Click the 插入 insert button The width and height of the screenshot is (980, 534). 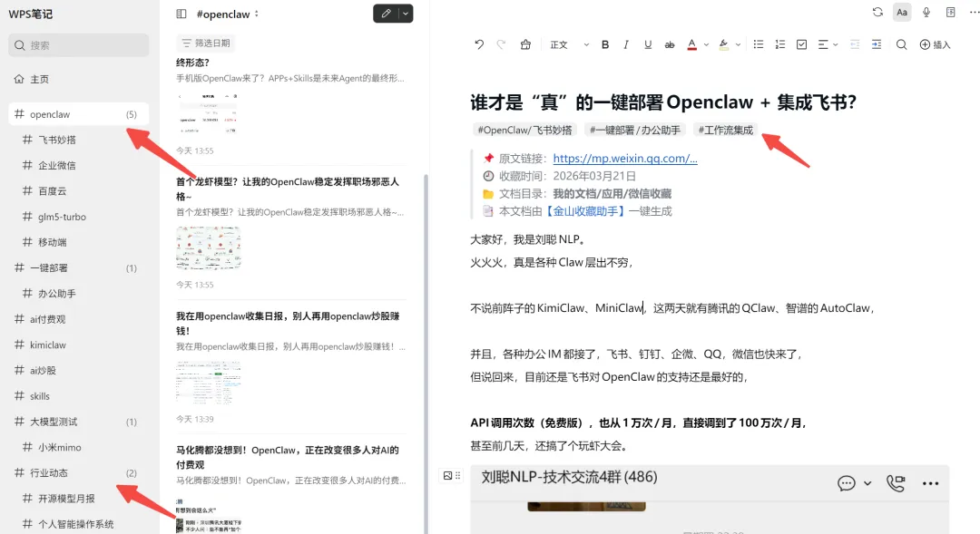click(x=935, y=44)
